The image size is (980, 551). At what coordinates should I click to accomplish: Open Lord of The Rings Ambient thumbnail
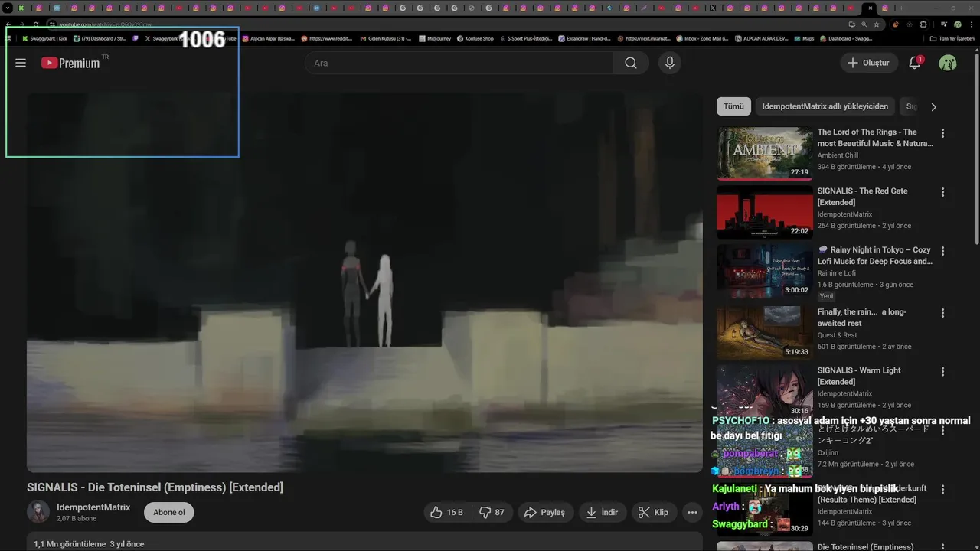coord(765,153)
